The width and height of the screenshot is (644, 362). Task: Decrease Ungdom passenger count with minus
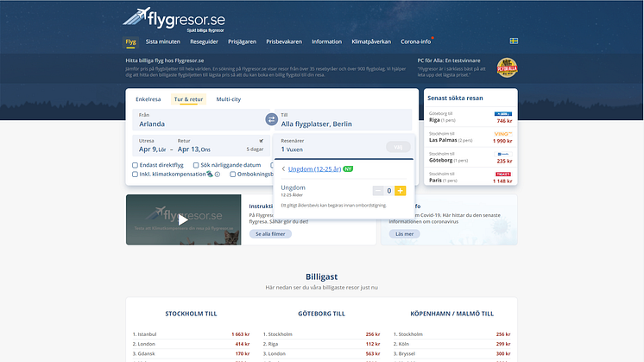[378, 190]
